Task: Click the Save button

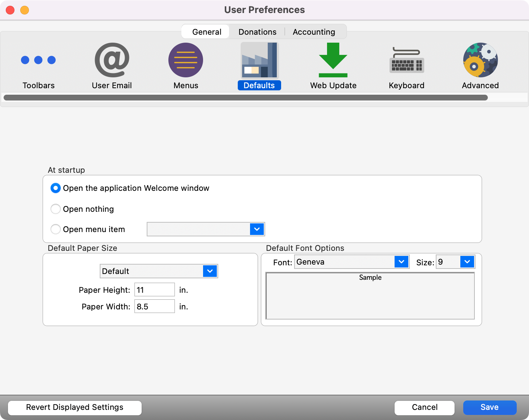Action: point(490,407)
